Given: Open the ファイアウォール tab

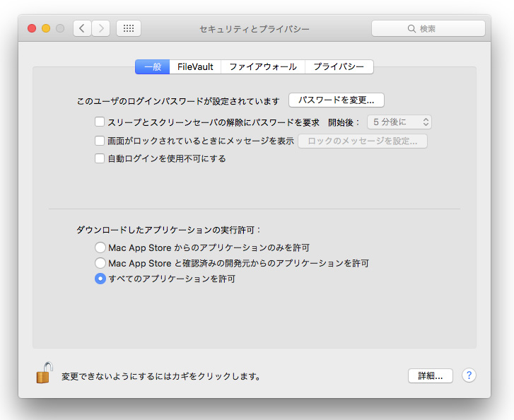Looking at the screenshot, I should click(x=263, y=67).
